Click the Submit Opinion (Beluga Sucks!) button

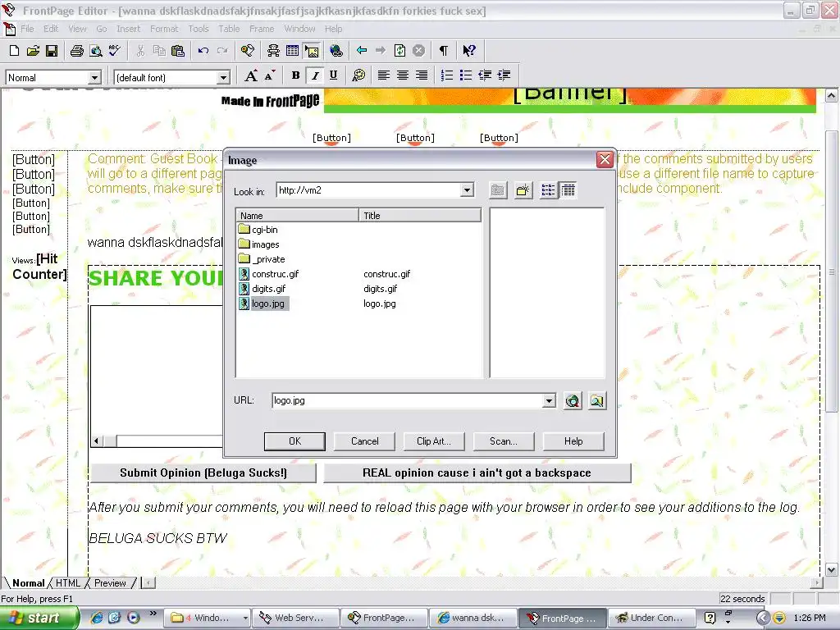[203, 473]
